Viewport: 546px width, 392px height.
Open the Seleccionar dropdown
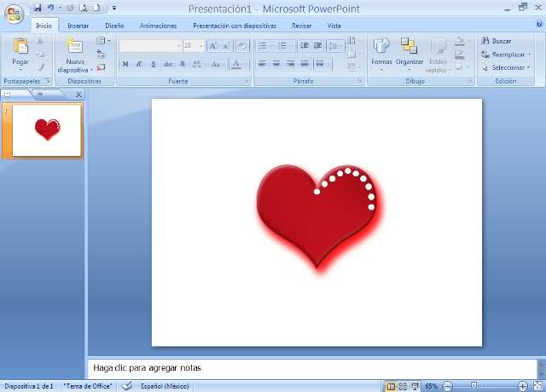coord(506,67)
